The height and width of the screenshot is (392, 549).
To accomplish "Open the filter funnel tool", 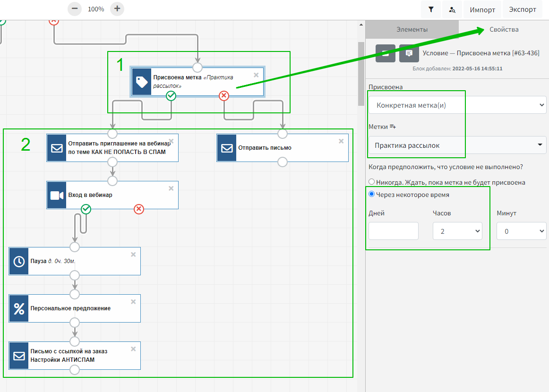I will [431, 9].
